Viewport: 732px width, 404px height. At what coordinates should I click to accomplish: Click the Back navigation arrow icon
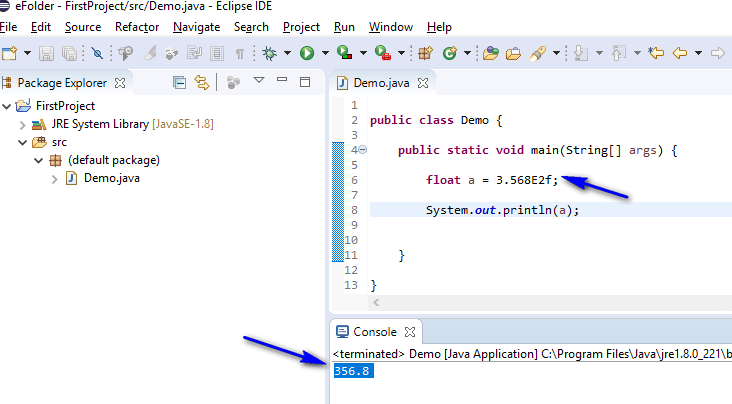[x=680, y=53]
